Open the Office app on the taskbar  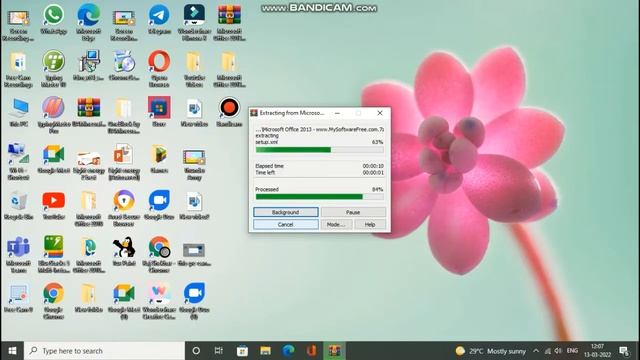311,351
